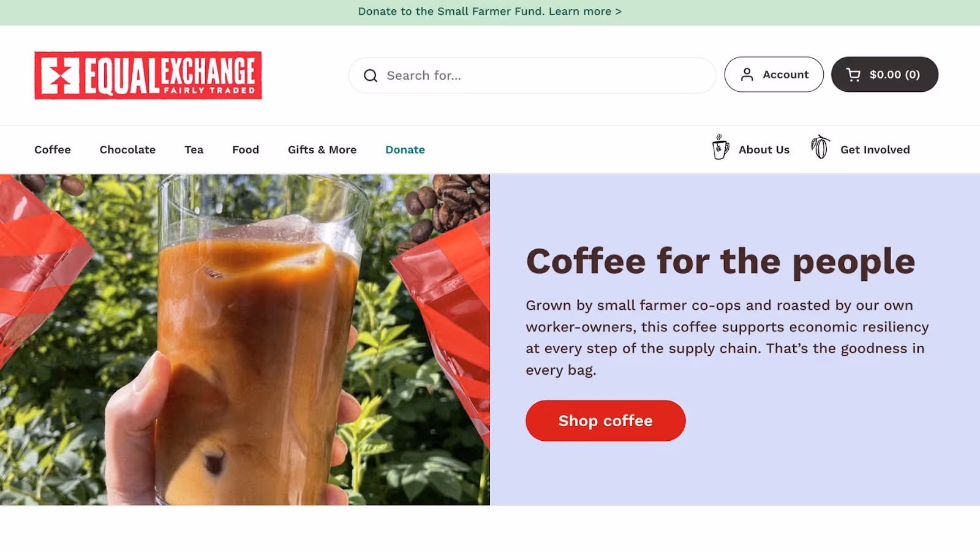The height and width of the screenshot is (551, 980).
Task: Open the Get Involved section
Action: [x=875, y=149]
